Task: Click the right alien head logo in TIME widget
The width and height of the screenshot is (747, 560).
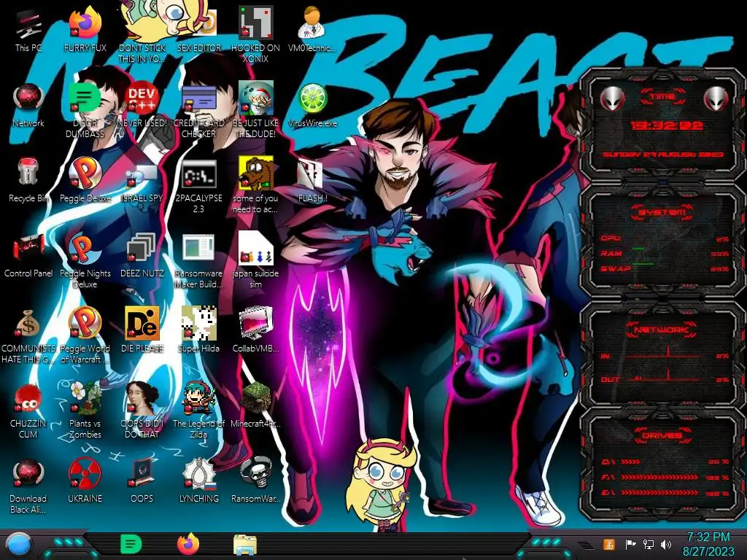Action: point(716,98)
